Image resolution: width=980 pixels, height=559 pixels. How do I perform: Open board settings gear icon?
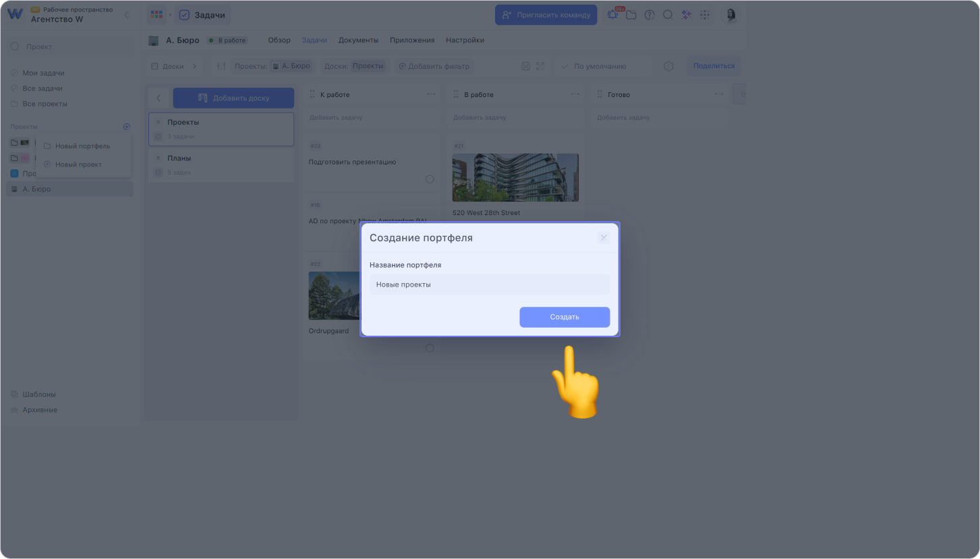[x=668, y=66]
